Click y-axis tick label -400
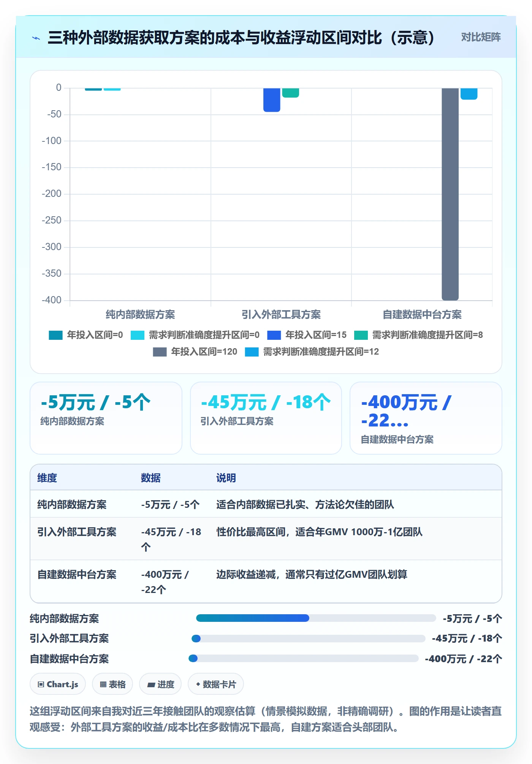Viewport: 532px width, 764px height. (x=52, y=300)
